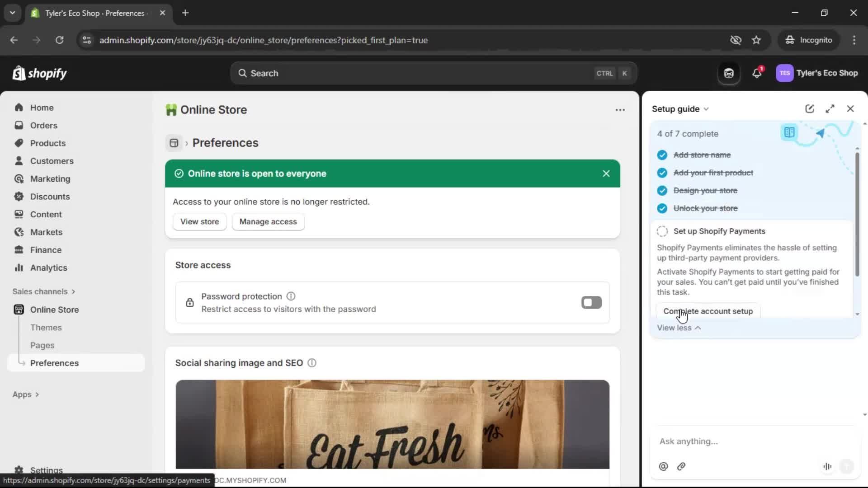Open the Preferences menu item under Online Store
868x488 pixels.
click(55, 363)
